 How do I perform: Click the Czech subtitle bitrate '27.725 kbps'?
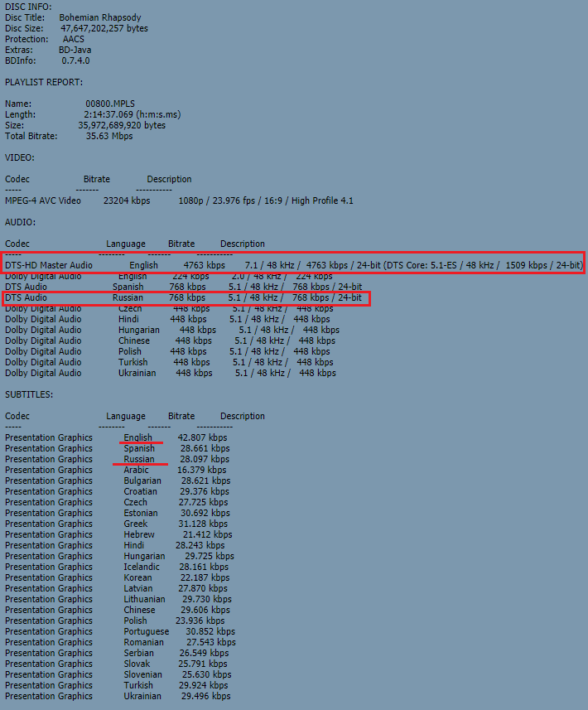tap(203, 503)
